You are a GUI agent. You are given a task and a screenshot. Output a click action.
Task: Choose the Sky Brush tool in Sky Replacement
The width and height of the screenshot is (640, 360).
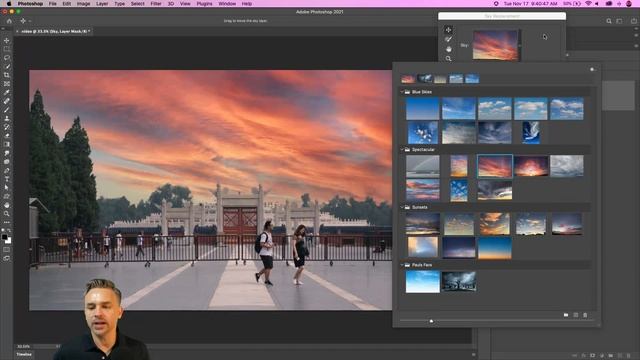448,39
